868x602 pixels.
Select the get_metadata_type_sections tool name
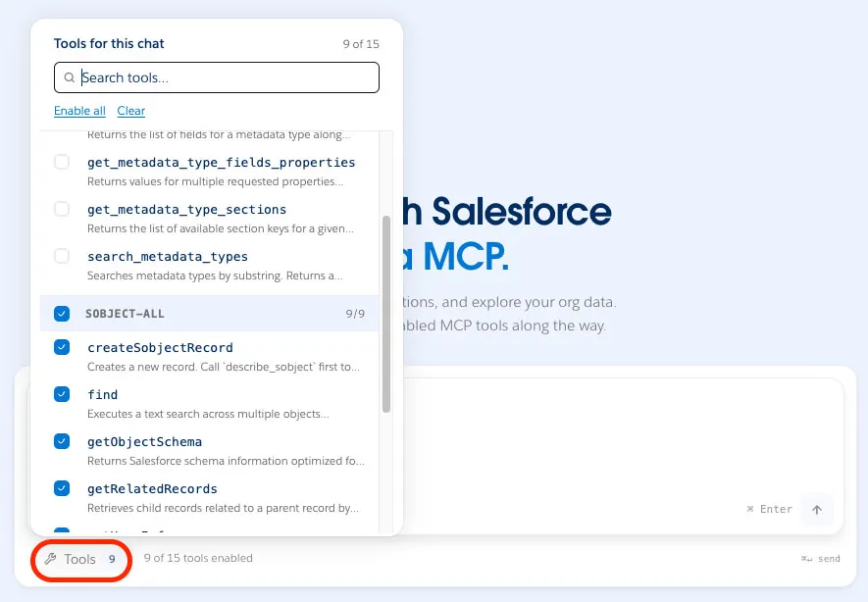point(186,210)
